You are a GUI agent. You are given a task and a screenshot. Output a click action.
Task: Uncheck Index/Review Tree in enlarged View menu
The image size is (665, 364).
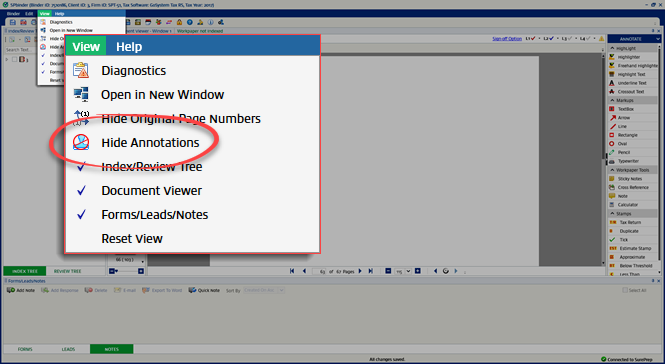click(x=81, y=166)
